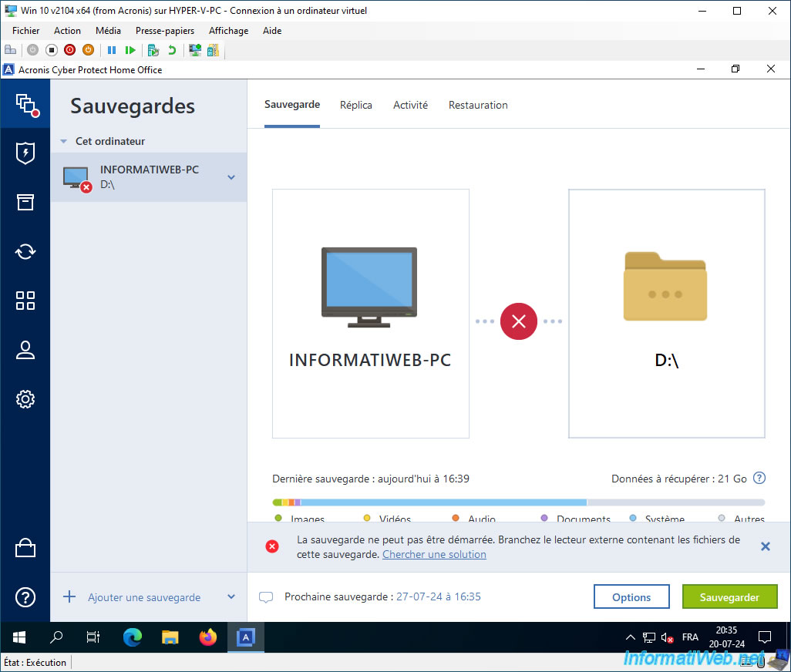Open the Backup section icon in Acronis sidebar
The image size is (791, 672).
point(25,104)
